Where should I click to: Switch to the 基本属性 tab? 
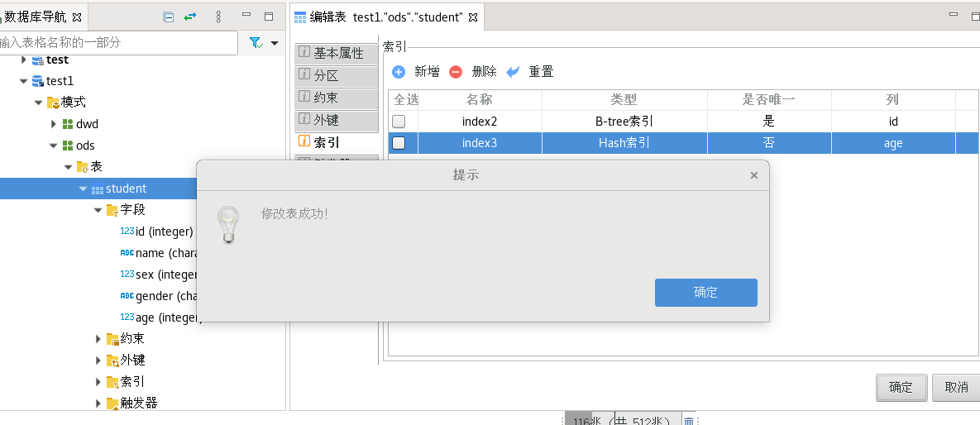[x=337, y=54]
